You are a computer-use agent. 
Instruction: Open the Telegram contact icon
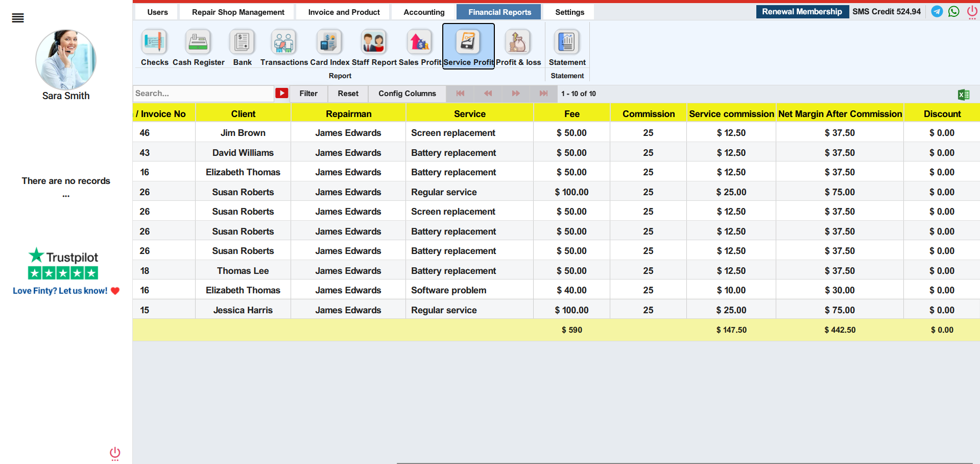point(937,11)
